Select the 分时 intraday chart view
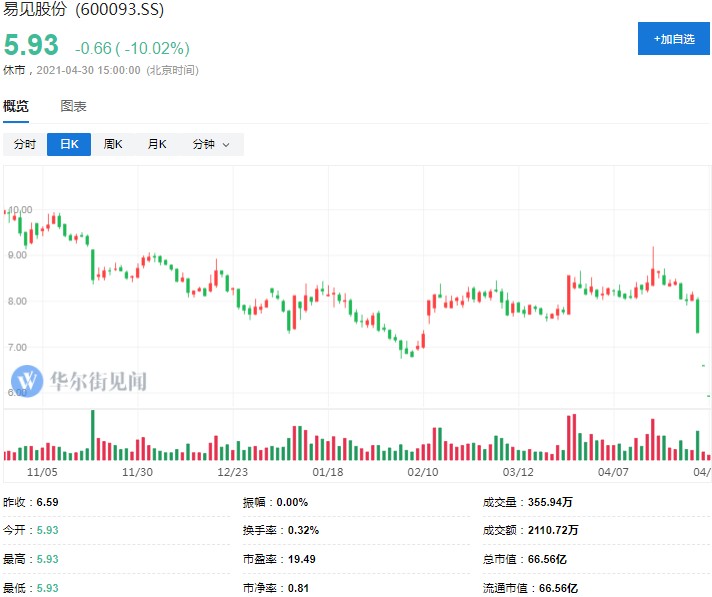Screen dimensions: 712x597 click(25, 144)
